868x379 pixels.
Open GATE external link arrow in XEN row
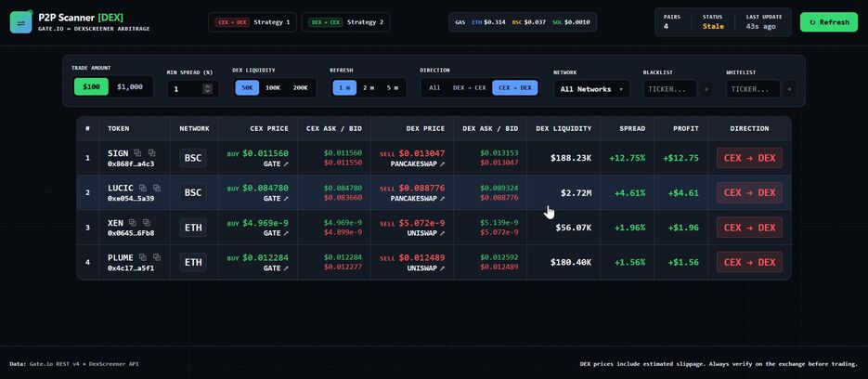tap(286, 233)
